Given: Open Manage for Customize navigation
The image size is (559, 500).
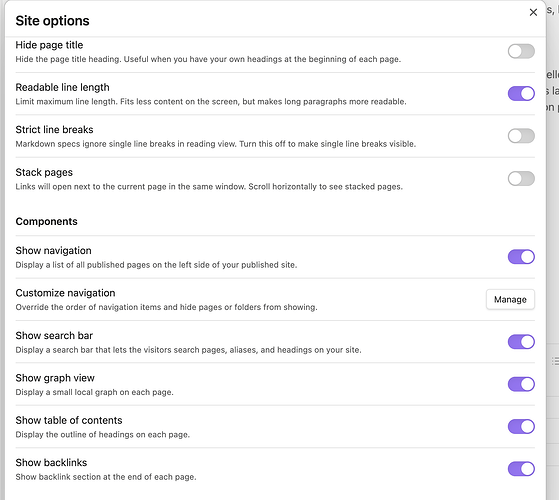Looking at the screenshot, I should tap(510, 299).
